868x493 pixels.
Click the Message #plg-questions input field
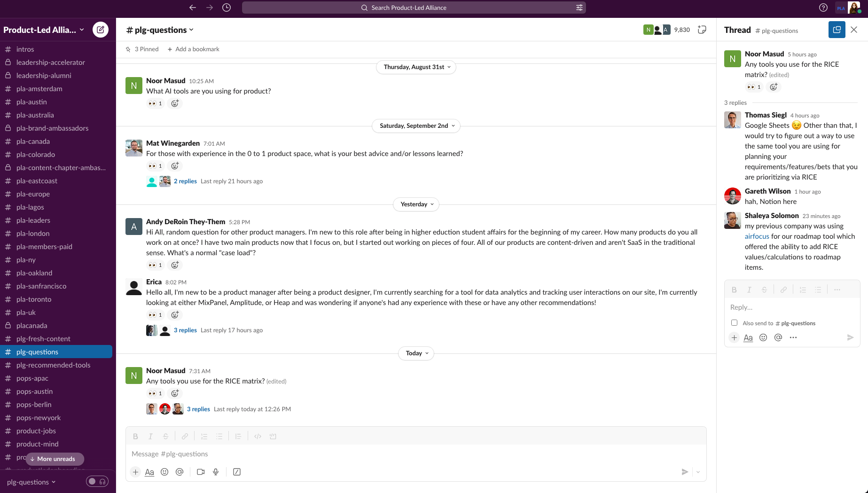tap(416, 454)
